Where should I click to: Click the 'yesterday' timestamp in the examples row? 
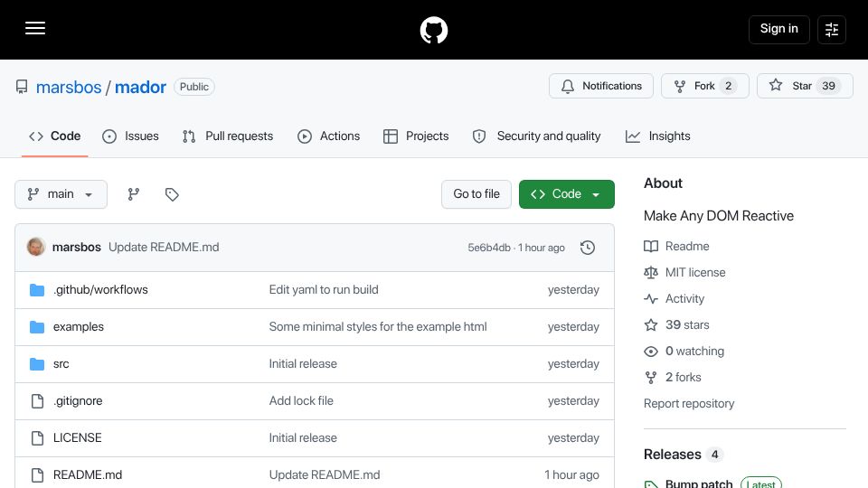coord(573,327)
